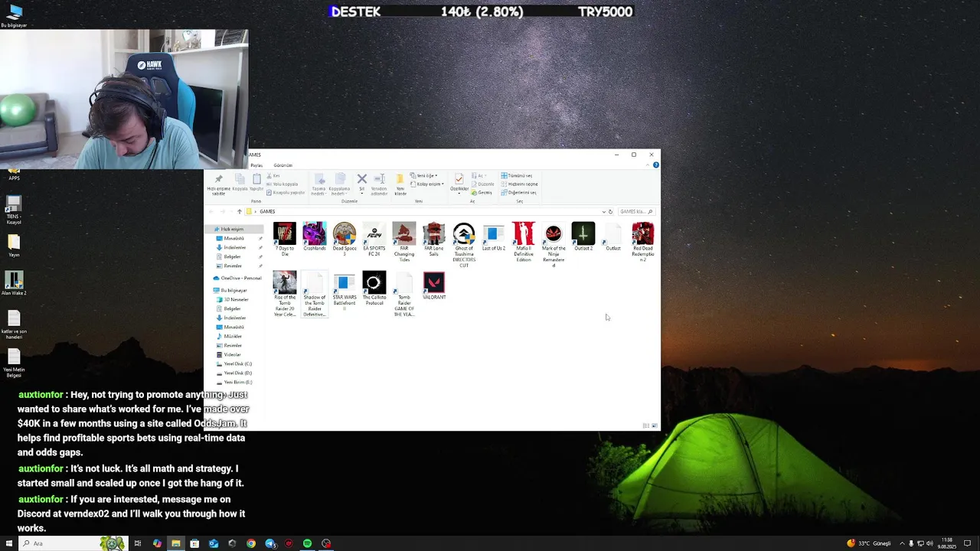
Task: Refresh the GAMES folder view
Action: click(610, 212)
